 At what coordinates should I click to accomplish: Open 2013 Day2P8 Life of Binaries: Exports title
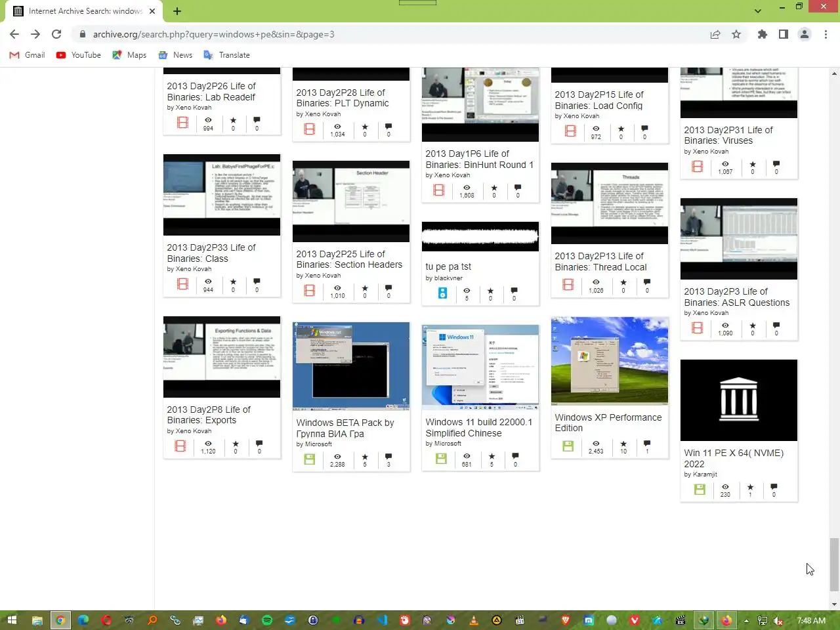coord(209,415)
